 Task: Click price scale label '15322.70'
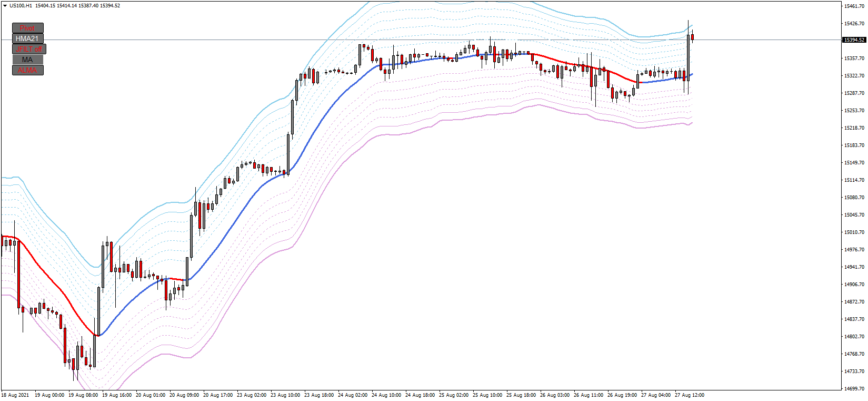point(854,76)
